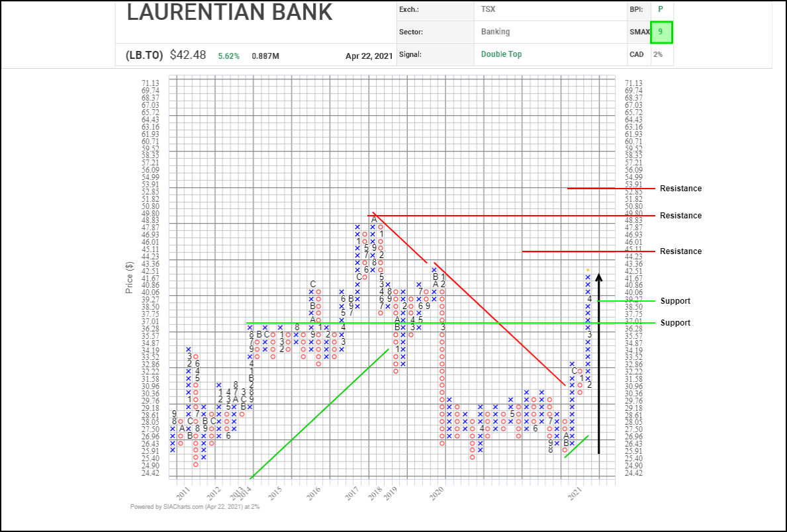Click the SMAX score 9 green box
Screen dimensions: 787x532
coord(661,32)
